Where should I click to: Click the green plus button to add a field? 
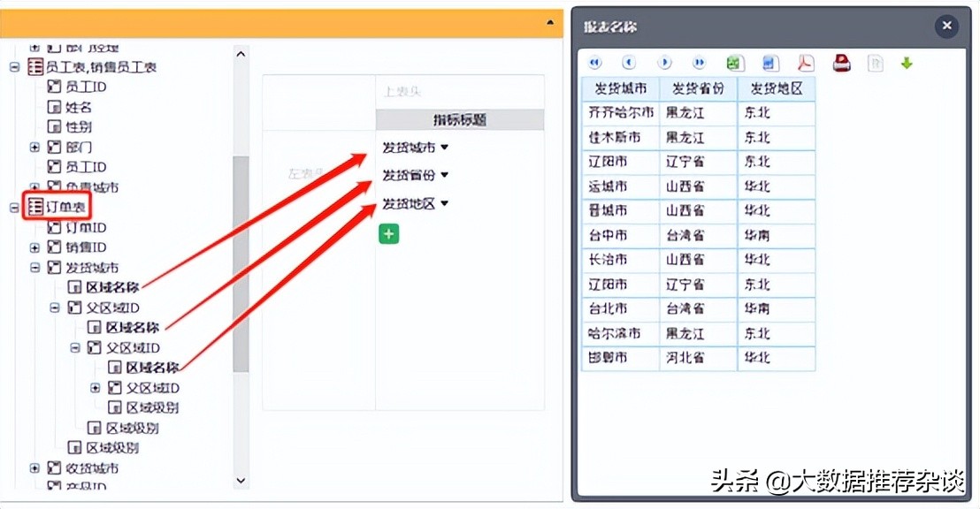click(388, 233)
